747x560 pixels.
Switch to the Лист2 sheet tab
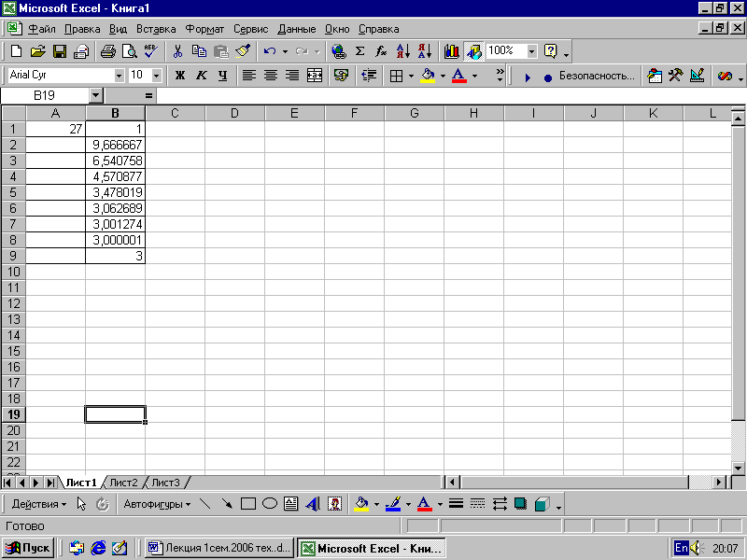click(x=123, y=483)
